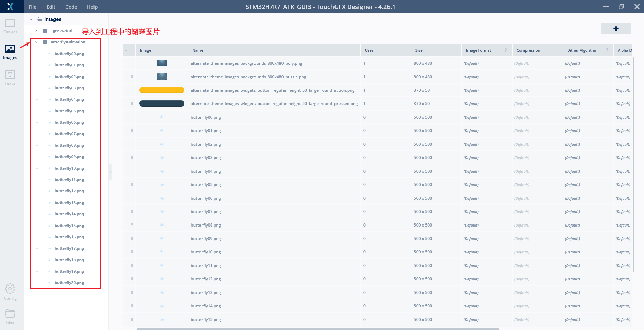This screenshot has width=644, height=330.
Task: Open the Texts view in sidebar
Action: tap(10, 78)
